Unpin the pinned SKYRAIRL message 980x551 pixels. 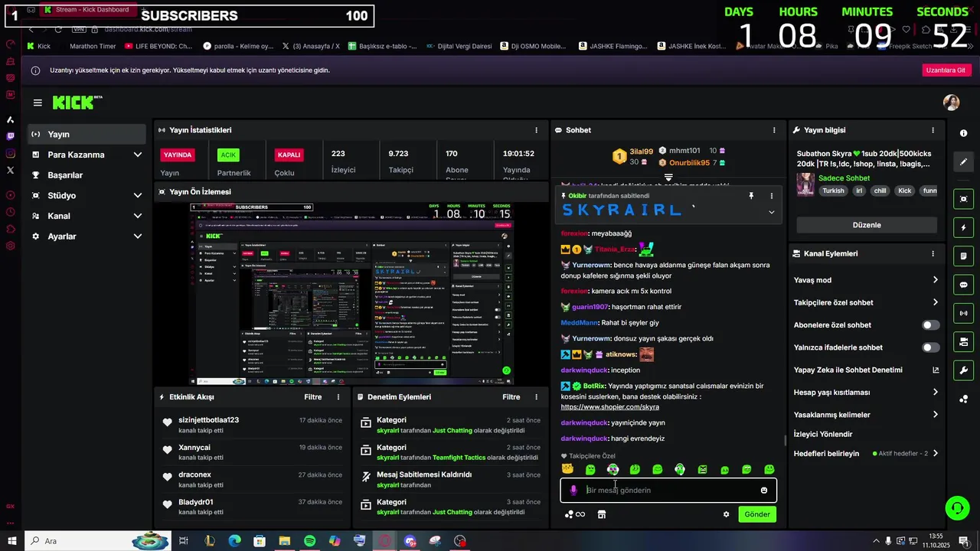coord(751,196)
